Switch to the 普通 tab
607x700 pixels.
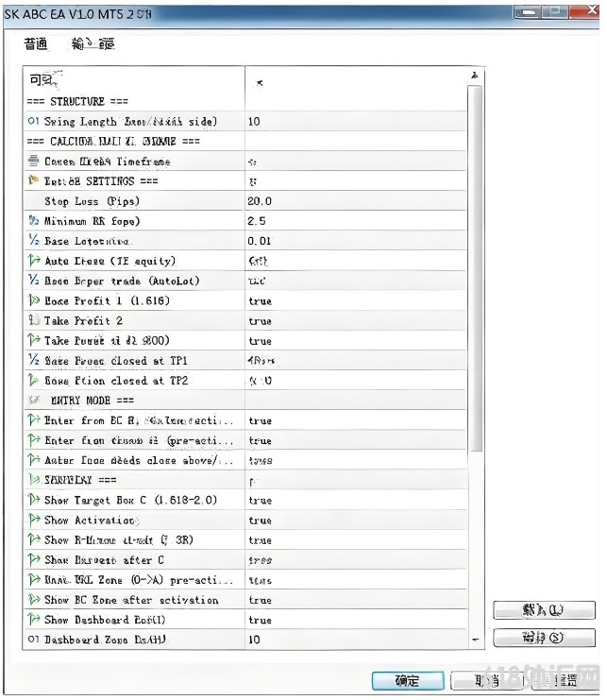(35, 43)
